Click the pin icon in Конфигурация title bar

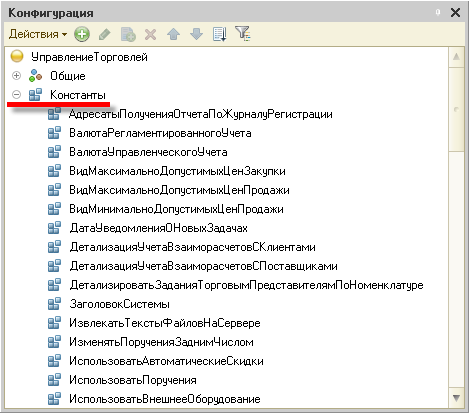coord(438,13)
